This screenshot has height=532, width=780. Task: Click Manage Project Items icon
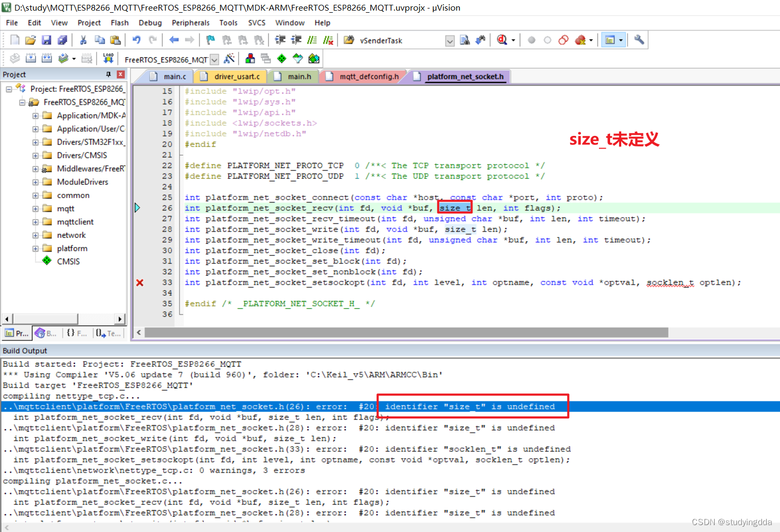[250, 58]
